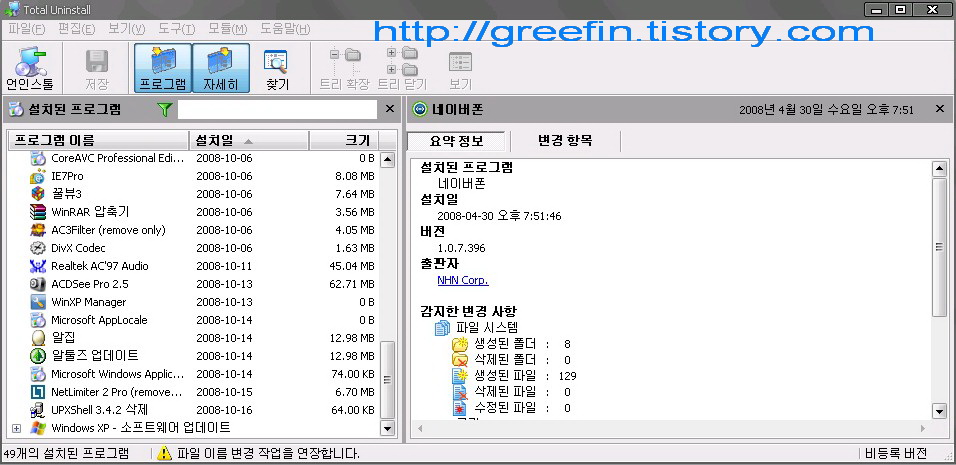Click the 비등록 버전 status text
The image size is (956, 465).
pos(896,453)
